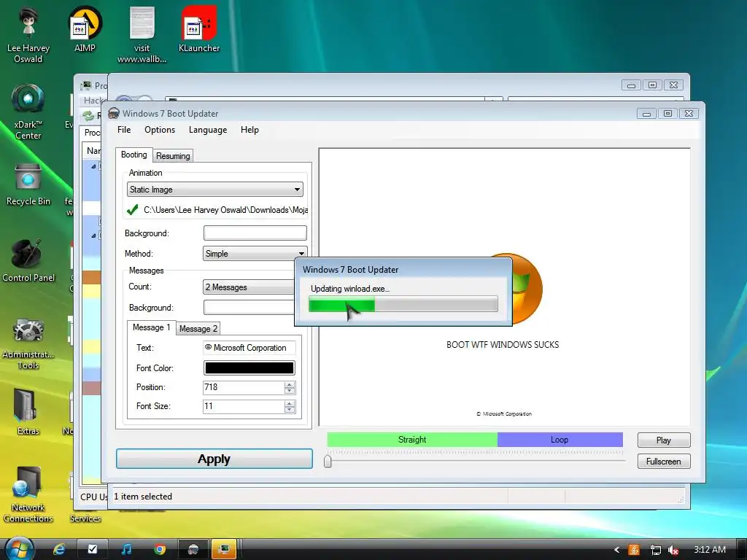Click the Straight animation segment

pyautogui.click(x=412, y=440)
